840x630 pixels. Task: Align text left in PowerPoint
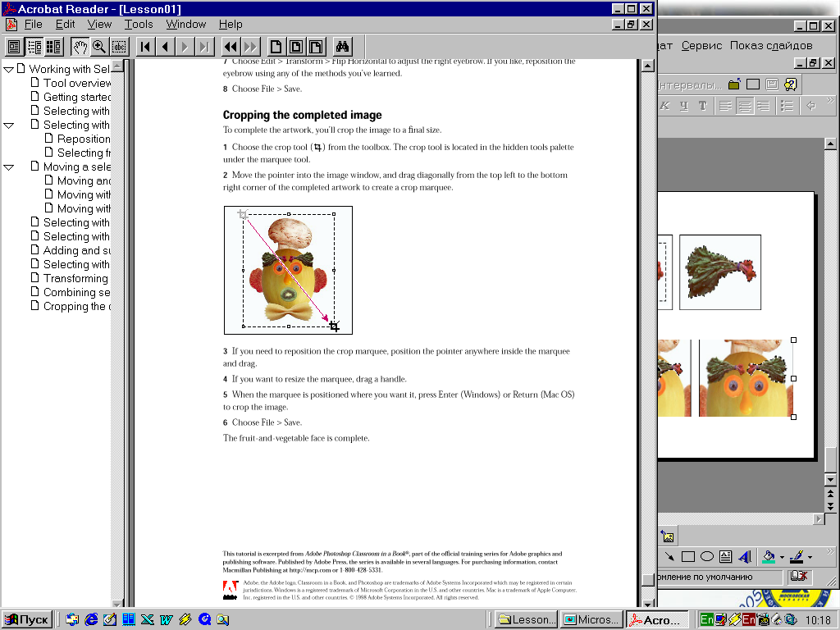725,106
